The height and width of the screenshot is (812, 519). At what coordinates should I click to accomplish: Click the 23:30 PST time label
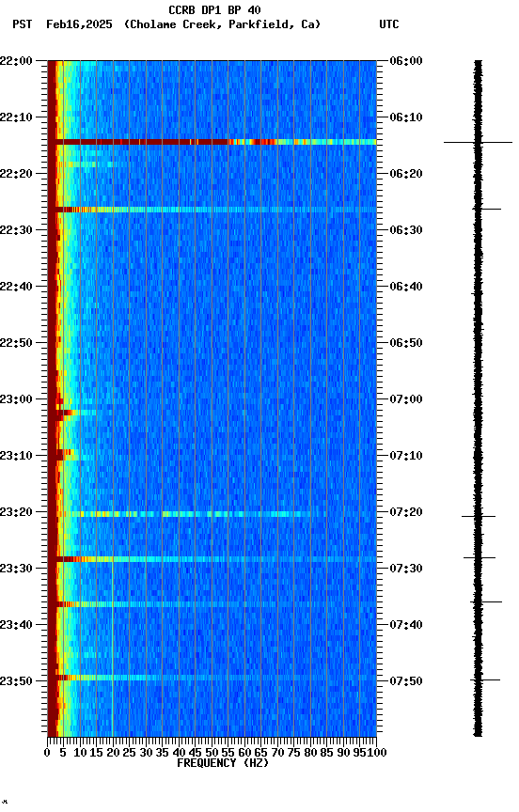pos(16,569)
